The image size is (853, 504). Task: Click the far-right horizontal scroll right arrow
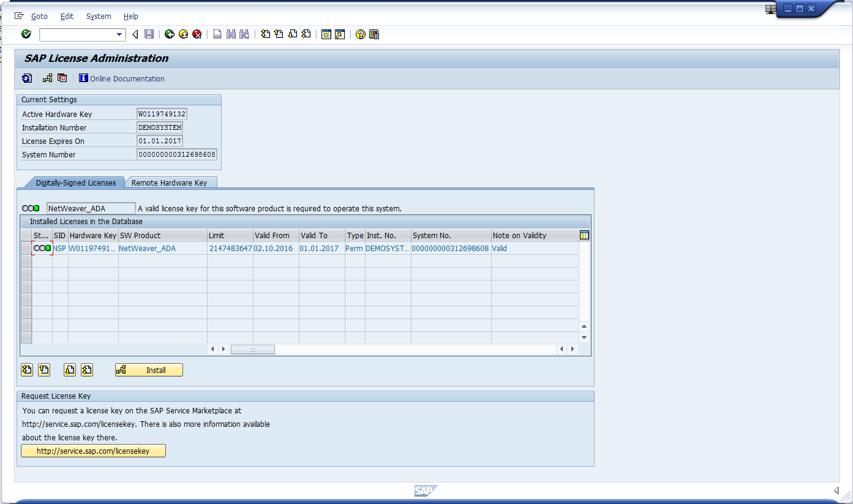point(573,349)
